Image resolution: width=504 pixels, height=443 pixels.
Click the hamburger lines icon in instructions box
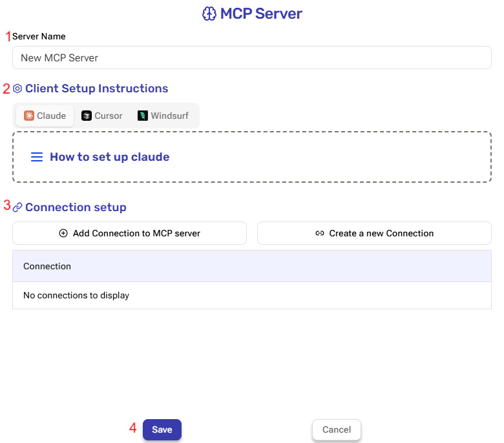(x=37, y=157)
